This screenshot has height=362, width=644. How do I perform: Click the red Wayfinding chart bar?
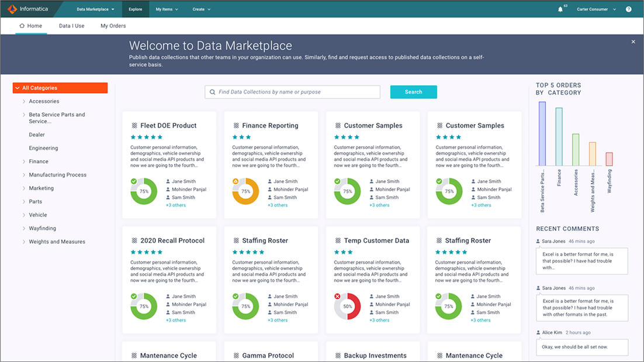[609, 159]
